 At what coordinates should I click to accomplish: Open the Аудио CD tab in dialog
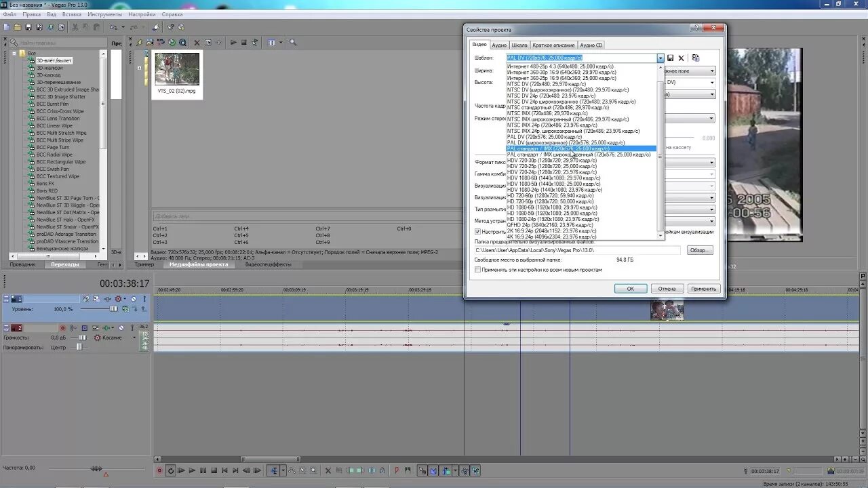pos(591,45)
